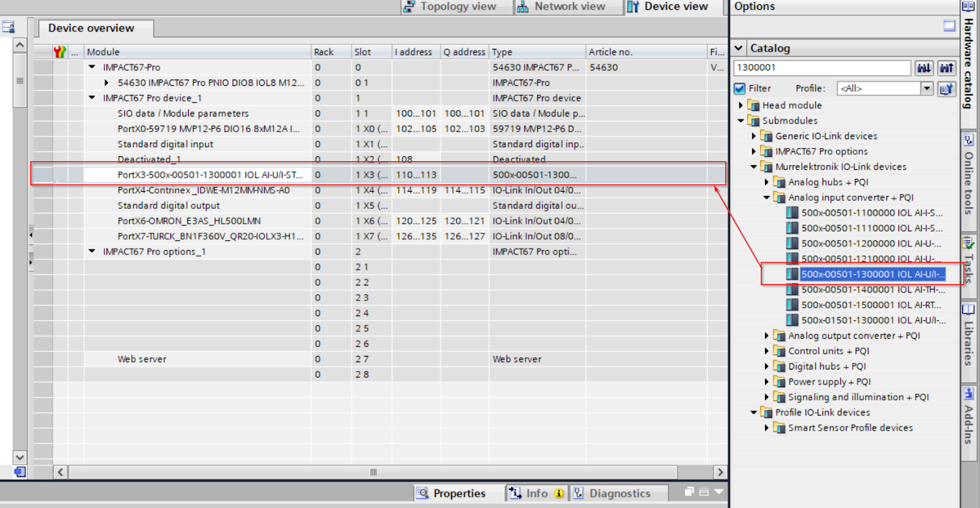Open the Diagnostics inspector tab

[620, 493]
